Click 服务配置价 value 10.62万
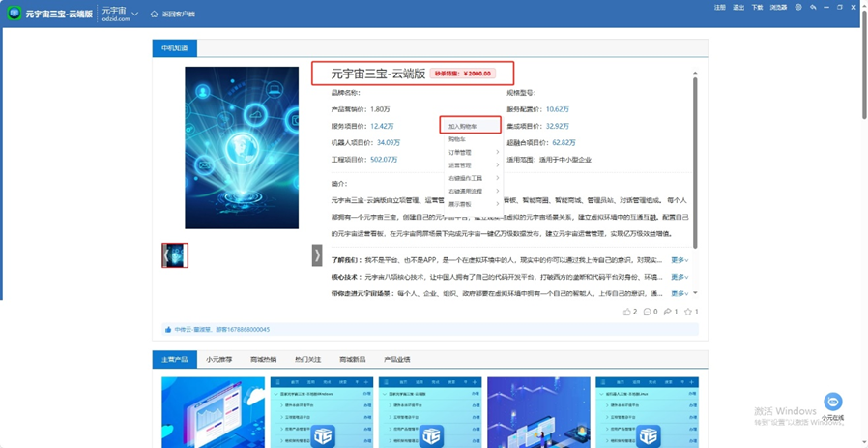Image resolution: width=868 pixels, height=448 pixels. (558, 109)
